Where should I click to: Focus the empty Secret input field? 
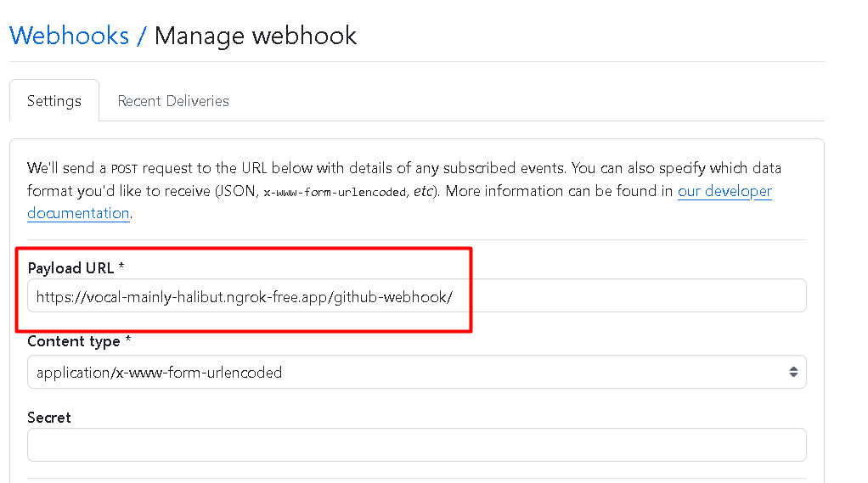tap(416, 444)
